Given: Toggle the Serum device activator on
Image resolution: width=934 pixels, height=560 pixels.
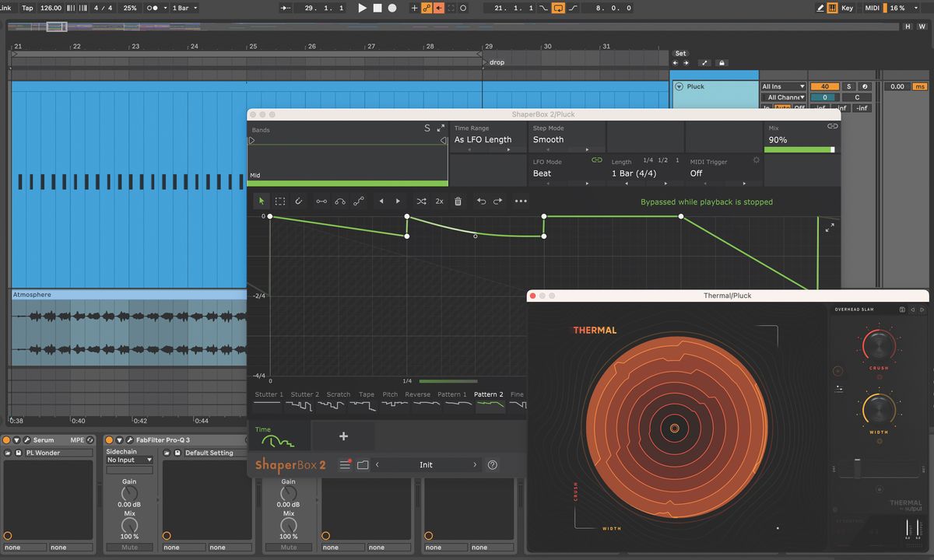Looking at the screenshot, I should pyautogui.click(x=7, y=440).
